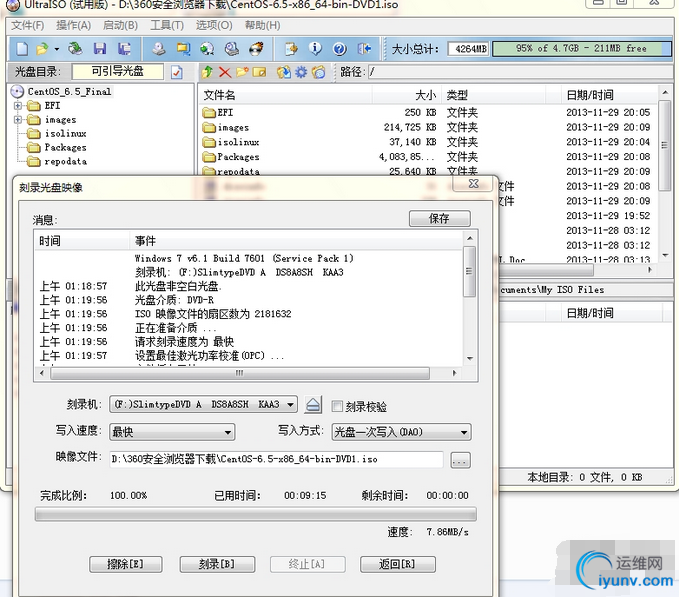This screenshot has width=679, height=597.
Task: Click the Open CD/DVD icon
Action: coord(75,48)
